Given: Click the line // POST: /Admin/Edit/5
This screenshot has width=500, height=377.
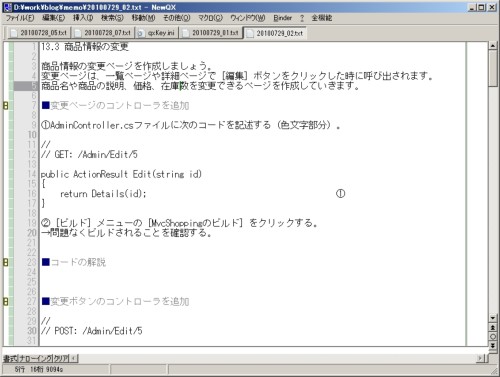Looking at the screenshot, I should 92,331.
